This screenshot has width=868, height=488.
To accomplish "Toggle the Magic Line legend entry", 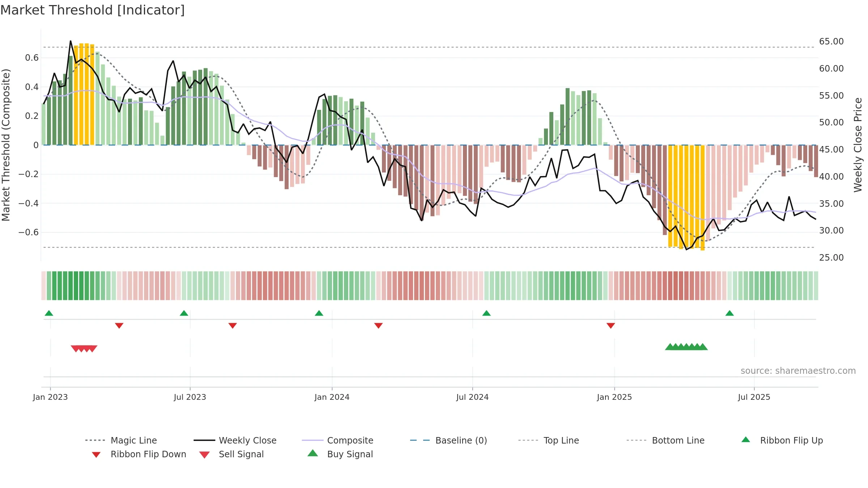I will click(121, 440).
